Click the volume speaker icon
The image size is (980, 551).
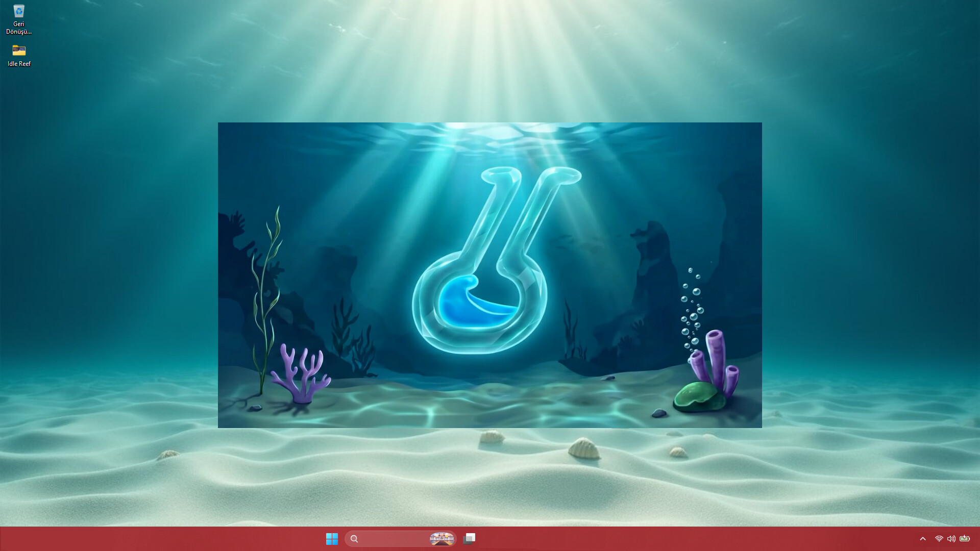pyautogui.click(x=951, y=539)
